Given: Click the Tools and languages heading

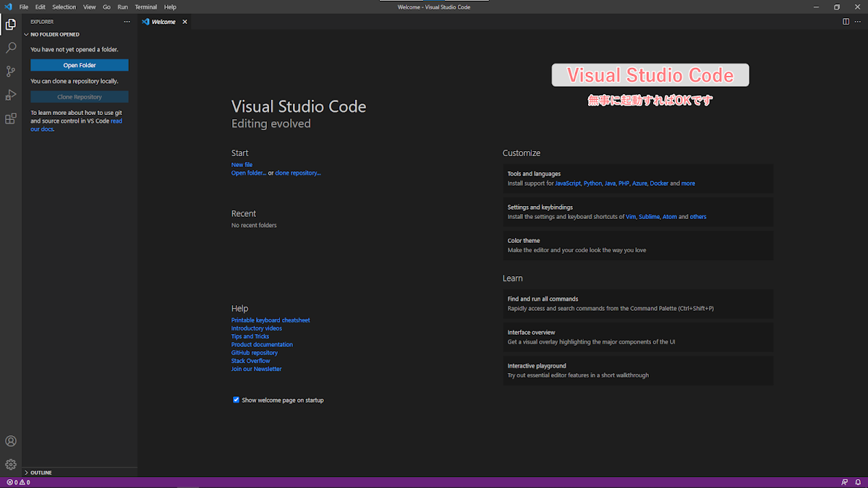Looking at the screenshot, I should tap(534, 174).
